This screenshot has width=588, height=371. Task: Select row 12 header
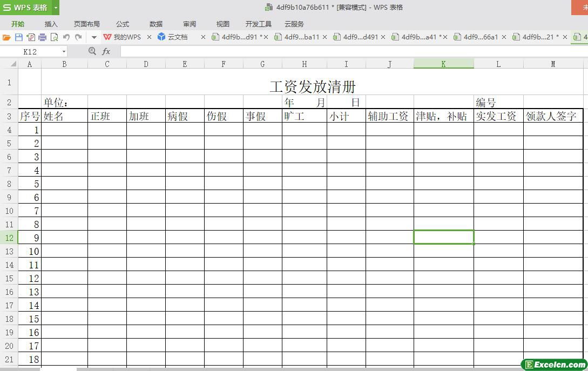[x=9, y=238]
